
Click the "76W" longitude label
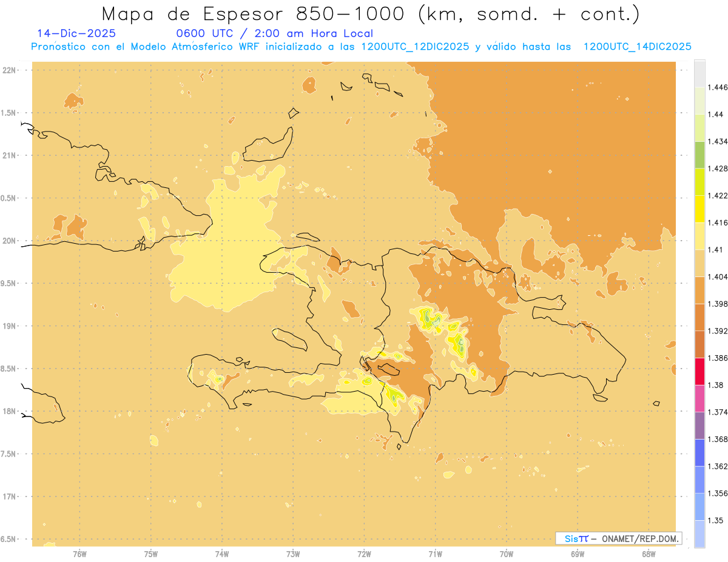[x=79, y=554]
